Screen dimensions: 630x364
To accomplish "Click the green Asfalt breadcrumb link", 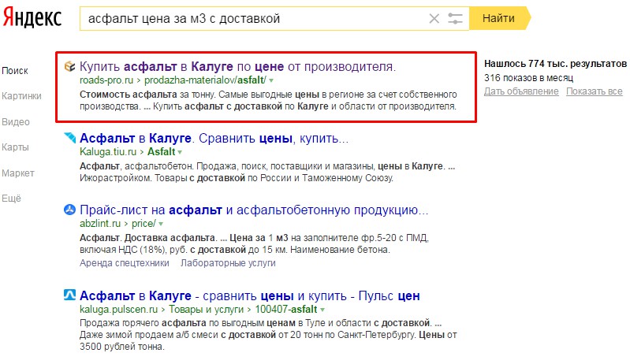I will coord(161,152).
